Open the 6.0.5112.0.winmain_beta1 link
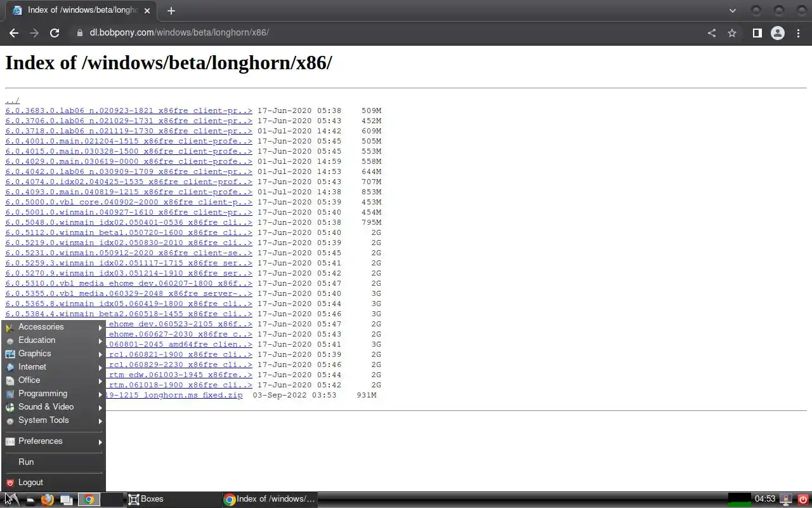The width and height of the screenshot is (812, 508). 129,232
